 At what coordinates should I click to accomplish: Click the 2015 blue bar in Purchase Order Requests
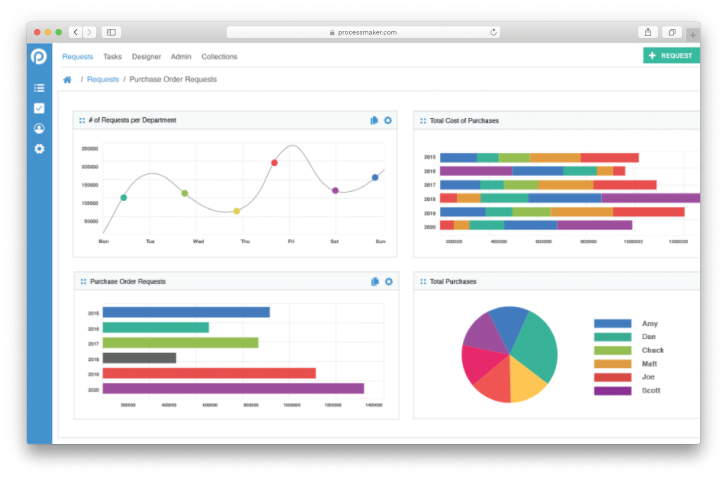(x=186, y=312)
